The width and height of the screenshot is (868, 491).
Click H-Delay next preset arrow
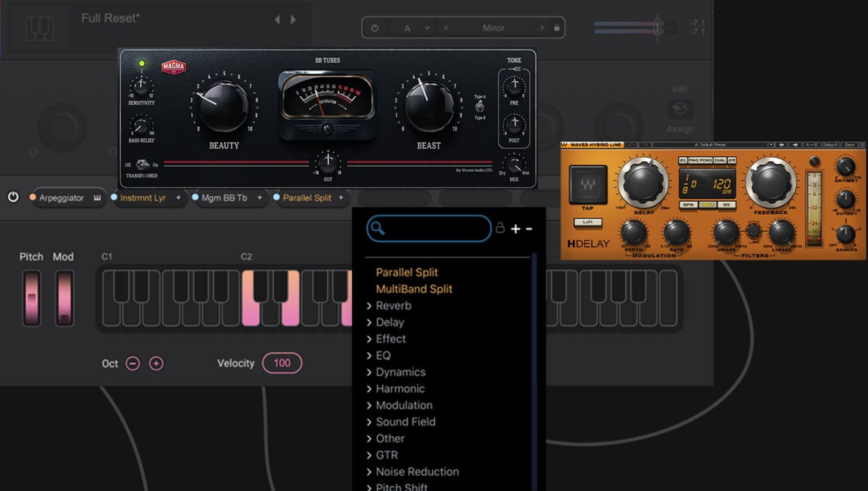(x=795, y=145)
